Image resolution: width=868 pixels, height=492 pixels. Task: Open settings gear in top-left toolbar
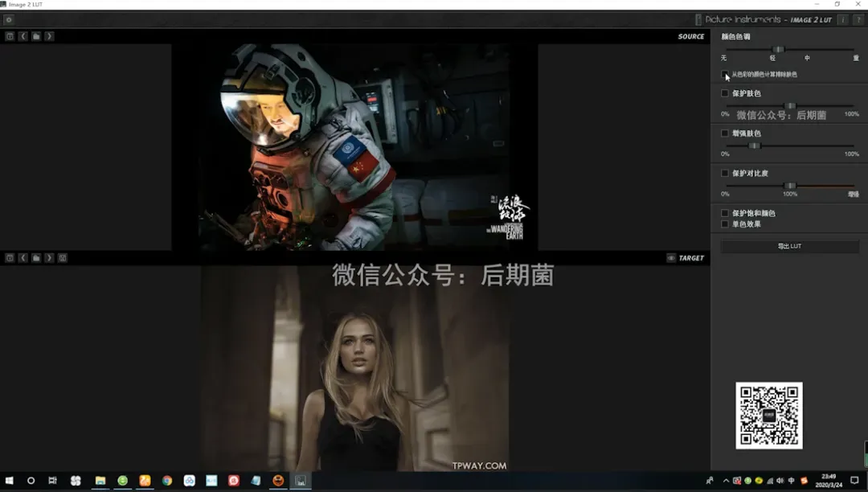pyautogui.click(x=9, y=20)
